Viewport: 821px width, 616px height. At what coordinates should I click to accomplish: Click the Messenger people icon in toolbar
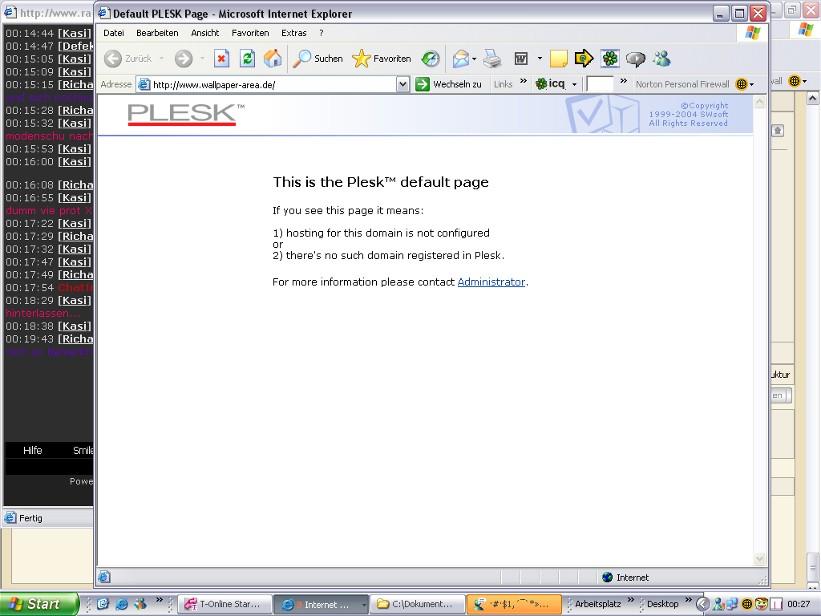pyautogui.click(x=661, y=59)
